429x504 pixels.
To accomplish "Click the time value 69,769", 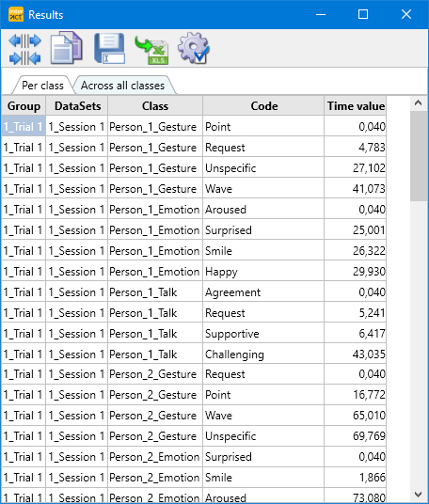I will [356, 436].
